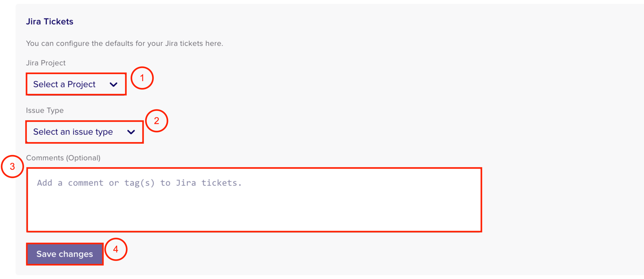Open the Select an issue type dropdown
The image size is (644, 279).
point(84,132)
